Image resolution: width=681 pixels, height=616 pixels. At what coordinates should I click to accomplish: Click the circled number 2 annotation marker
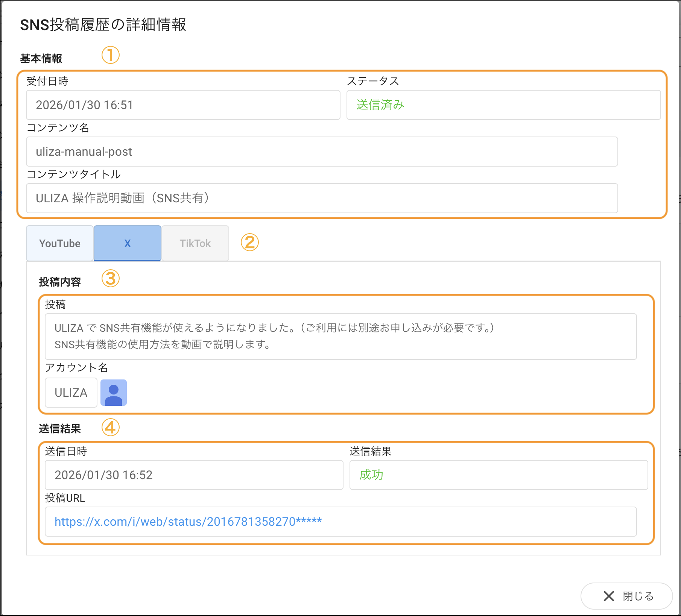tap(249, 242)
